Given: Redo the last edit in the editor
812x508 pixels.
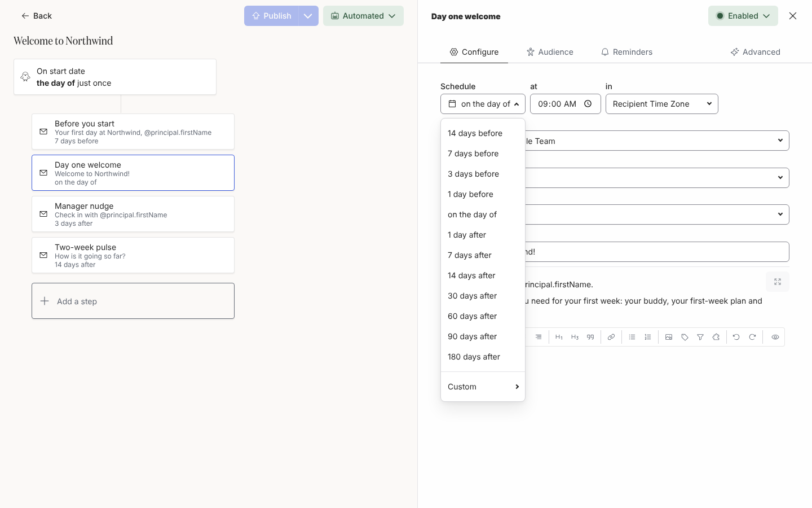Looking at the screenshot, I should pyautogui.click(x=752, y=337).
